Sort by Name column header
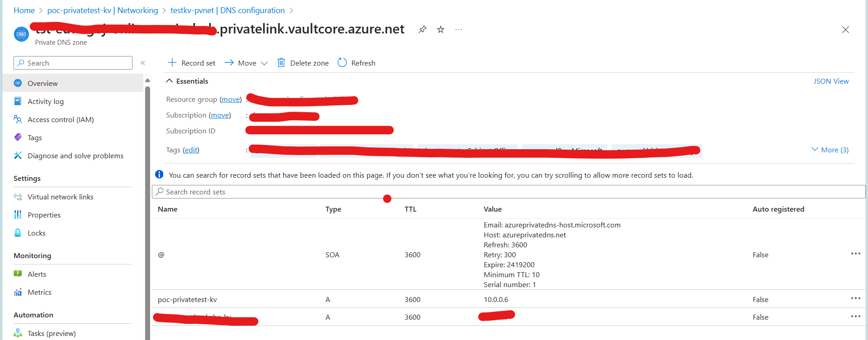Screen dimensions: 868x340 (167, 209)
